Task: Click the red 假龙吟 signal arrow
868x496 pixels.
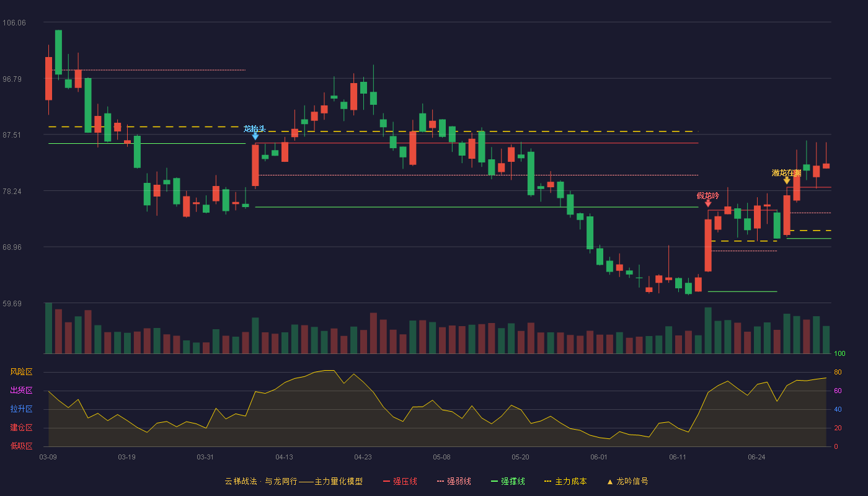Action: [708, 203]
